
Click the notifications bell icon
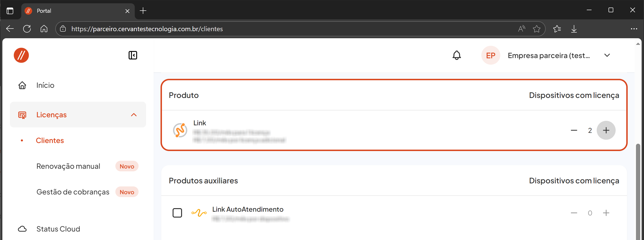pyautogui.click(x=457, y=55)
